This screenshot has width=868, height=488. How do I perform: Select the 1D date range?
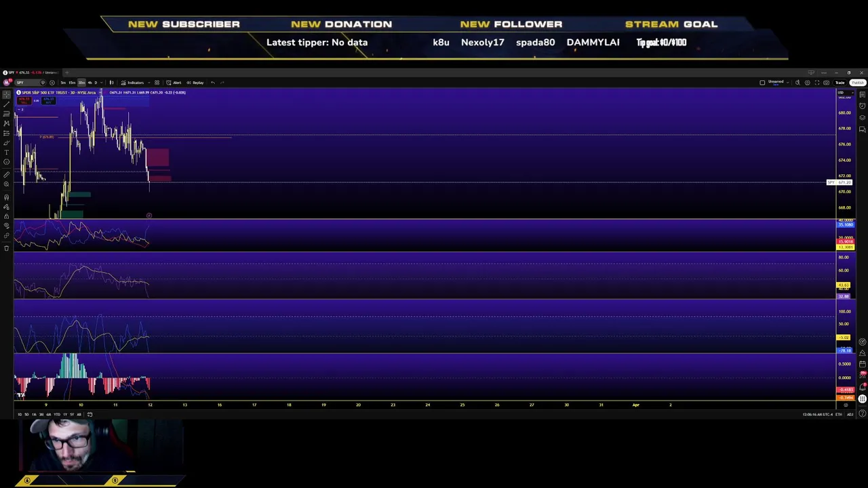tap(20, 414)
